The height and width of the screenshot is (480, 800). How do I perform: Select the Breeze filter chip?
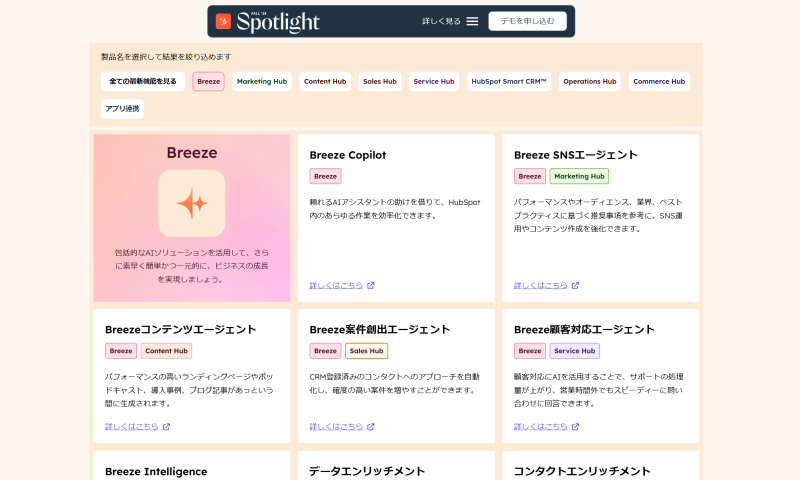[x=208, y=82]
